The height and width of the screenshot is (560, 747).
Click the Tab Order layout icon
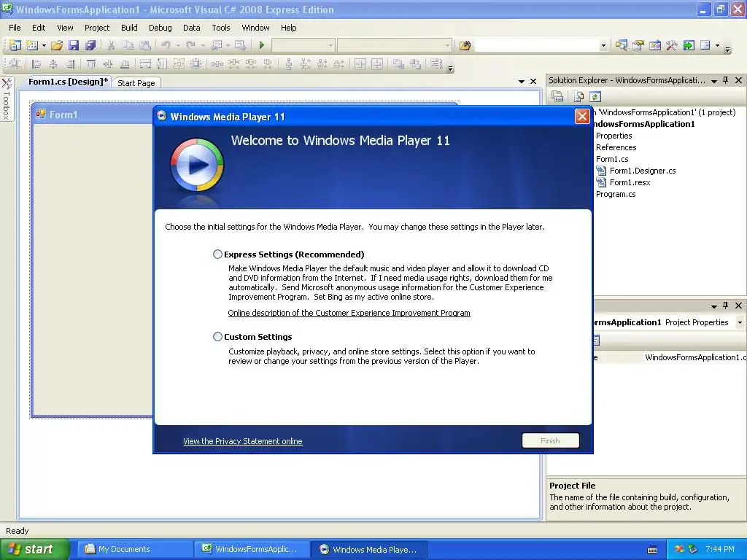coord(436,64)
